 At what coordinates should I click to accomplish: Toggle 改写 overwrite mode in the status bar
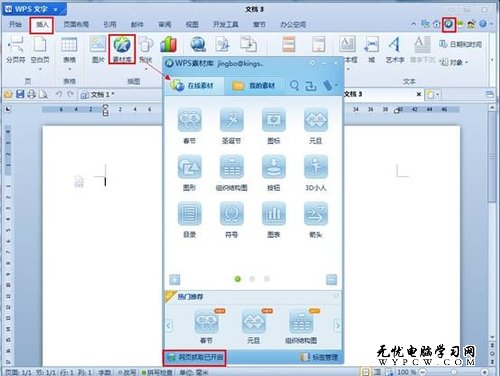pyautogui.click(x=127, y=372)
